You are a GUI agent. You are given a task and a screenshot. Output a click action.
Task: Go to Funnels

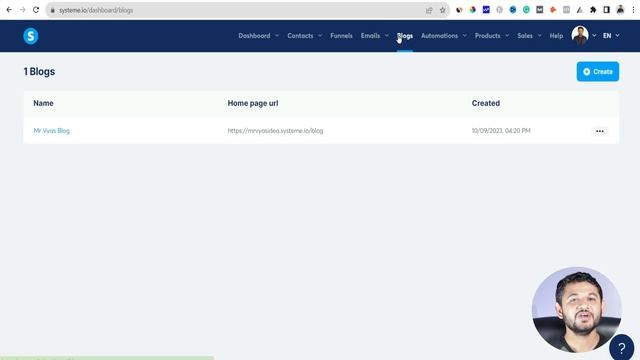point(341,36)
